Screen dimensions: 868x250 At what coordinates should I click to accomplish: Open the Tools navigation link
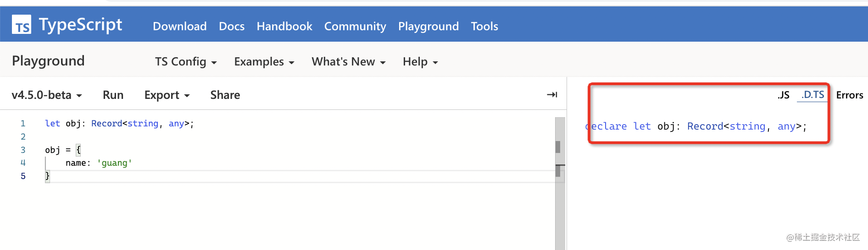coord(484,27)
